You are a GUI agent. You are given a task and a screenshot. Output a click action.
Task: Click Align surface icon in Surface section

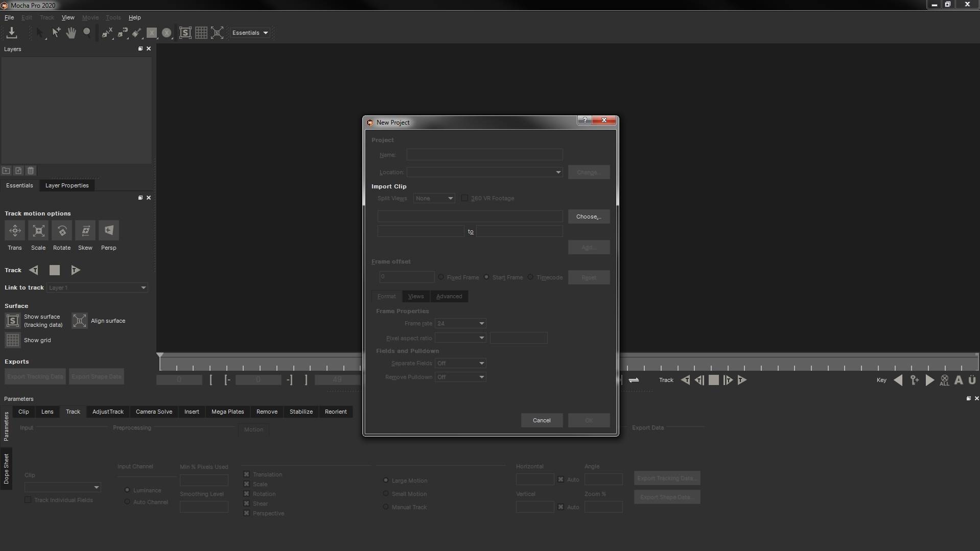point(80,321)
